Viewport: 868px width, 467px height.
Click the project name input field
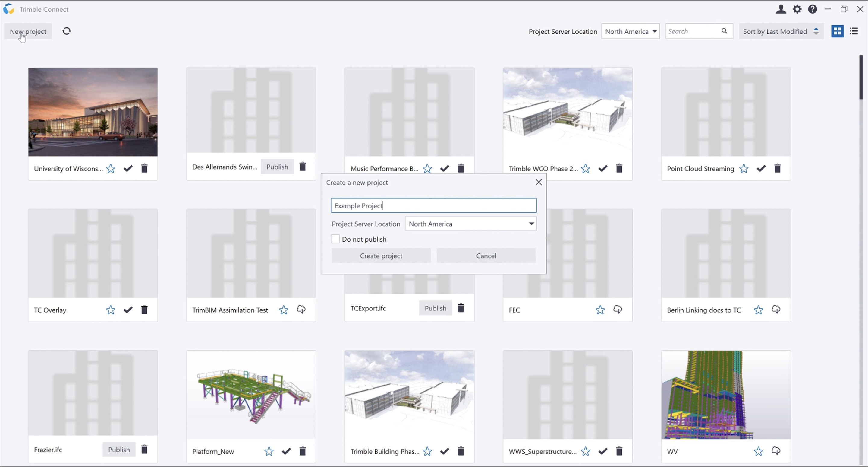[x=434, y=205]
